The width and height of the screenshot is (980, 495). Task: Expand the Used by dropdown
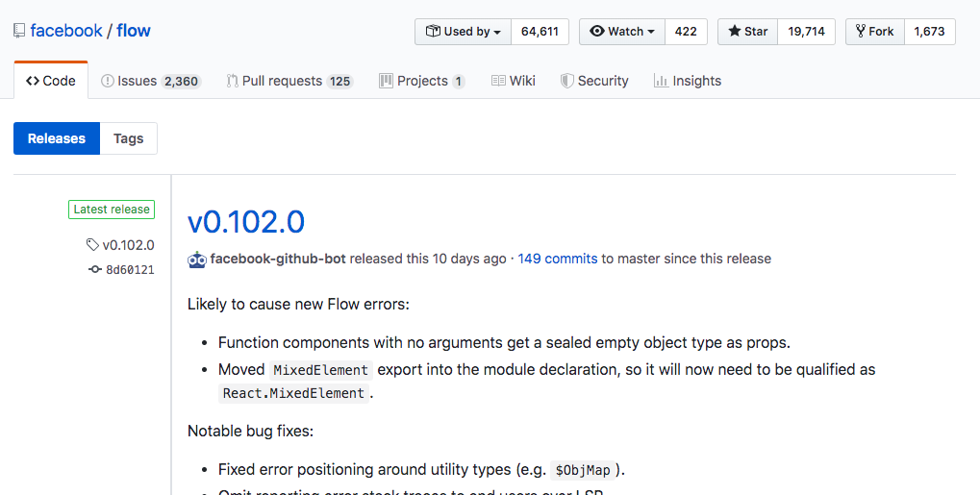pyautogui.click(x=463, y=32)
